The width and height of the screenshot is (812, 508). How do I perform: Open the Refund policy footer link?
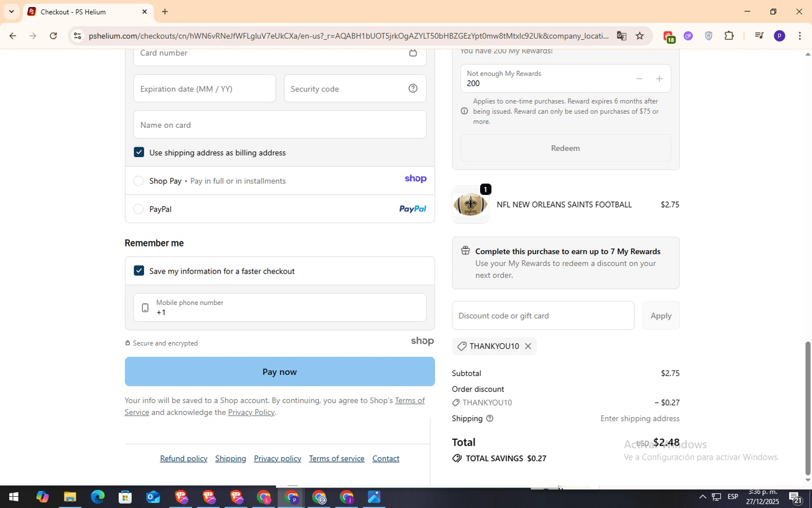tap(184, 458)
